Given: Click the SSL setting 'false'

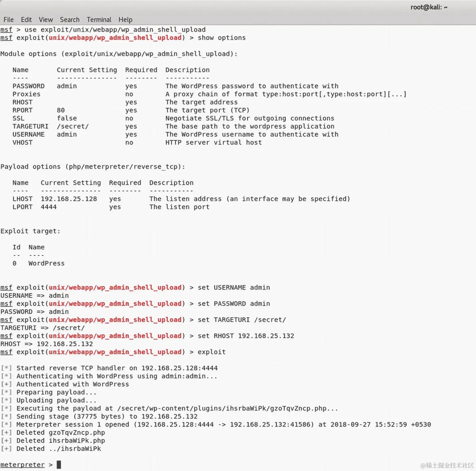Looking at the screenshot, I should [67, 118].
